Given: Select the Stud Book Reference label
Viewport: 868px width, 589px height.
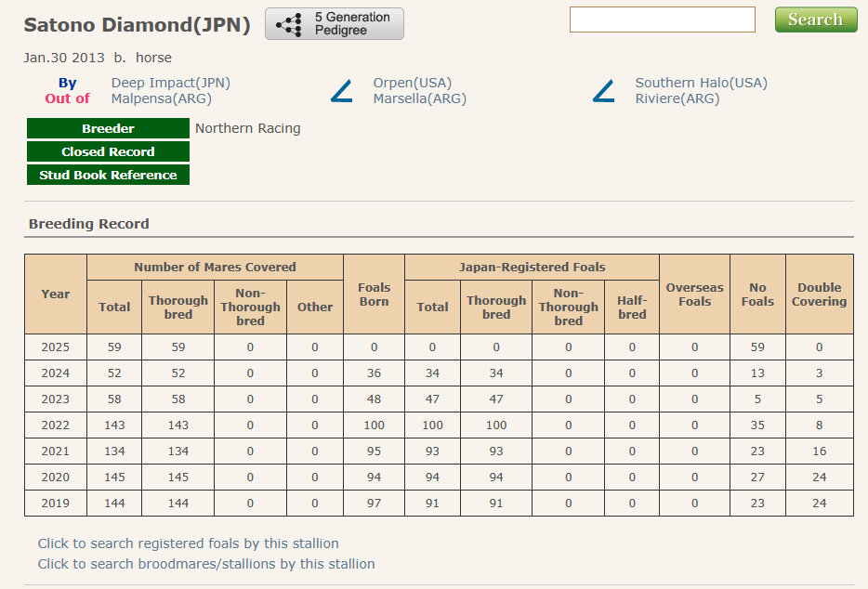Looking at the screenshot, I should (x=108, y=175).
